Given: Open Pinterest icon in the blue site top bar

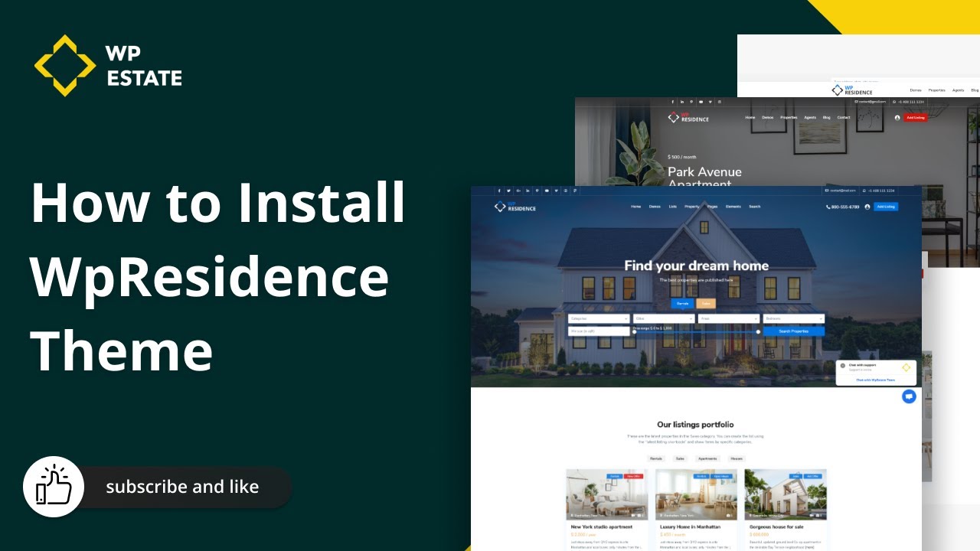Looking at the screenshot, I should tap(537, 191).
